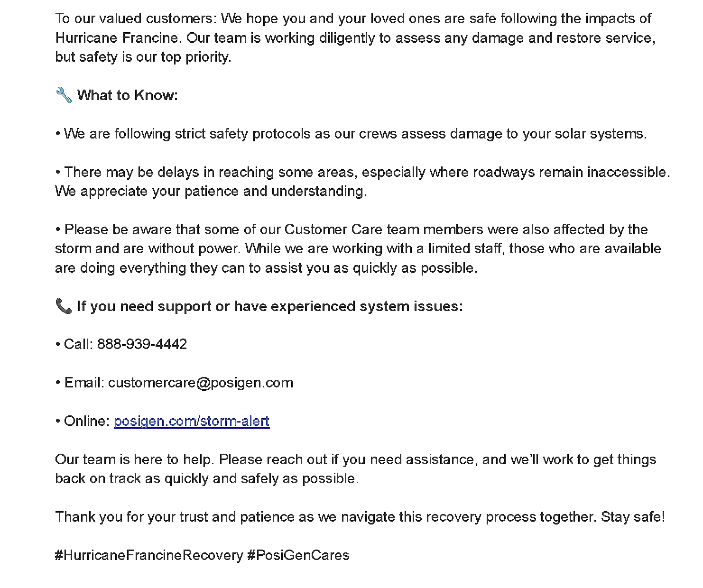Click the phone number 888-939-4442
Screen dimensions: 703x588
point(142,344)
